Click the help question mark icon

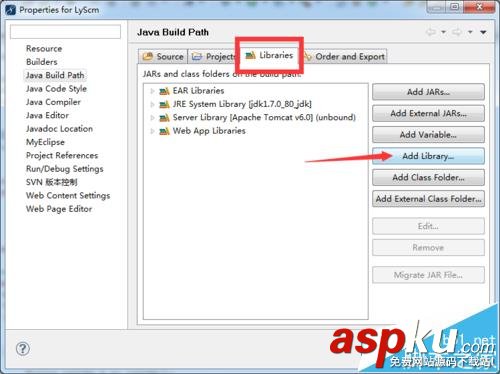pos(23,349)
